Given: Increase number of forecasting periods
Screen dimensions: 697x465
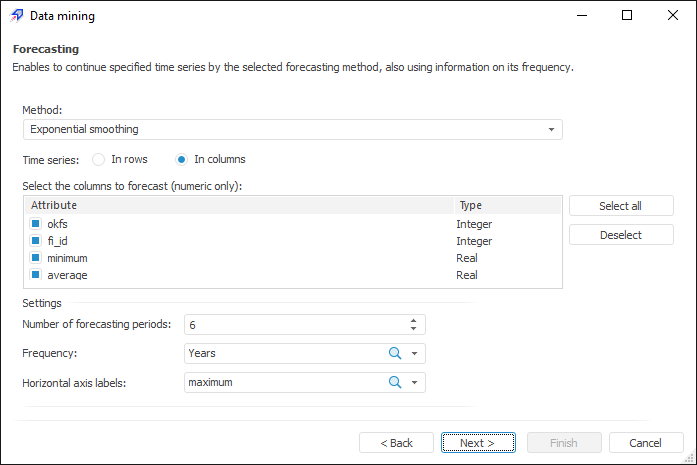Looking at the screenshot, I should coord(414,320).
